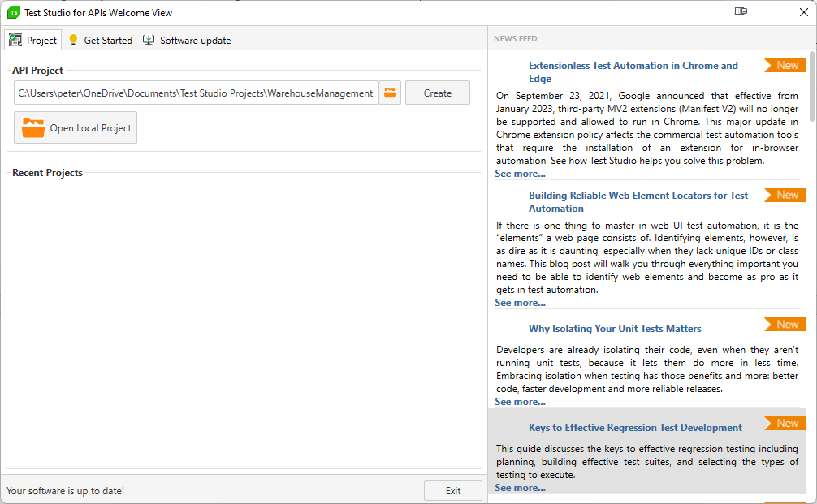Click the NEWS FEED header text

(515, 38)
